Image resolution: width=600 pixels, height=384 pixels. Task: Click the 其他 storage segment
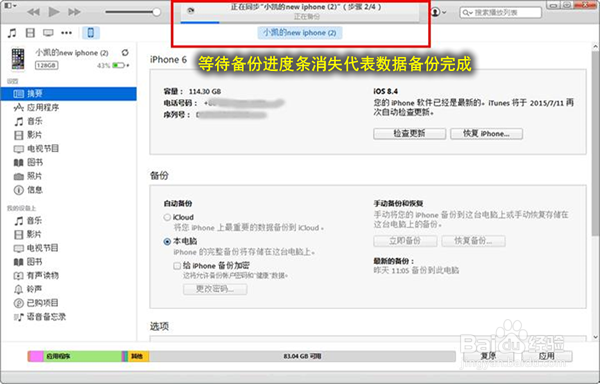(x=139, y=356)
